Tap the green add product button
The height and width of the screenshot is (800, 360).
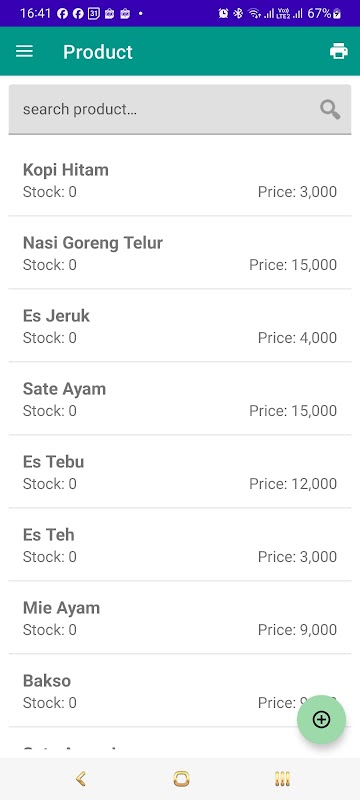click(321, 719)
